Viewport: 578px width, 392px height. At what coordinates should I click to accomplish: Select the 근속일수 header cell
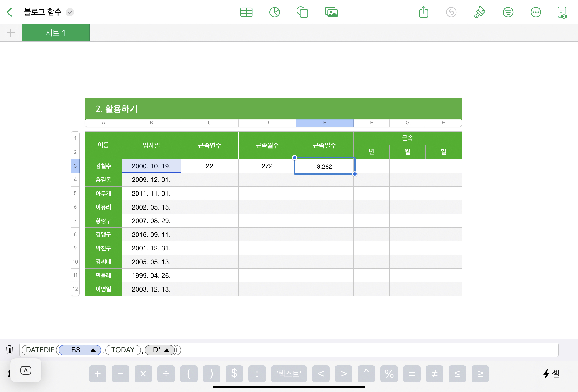[325, 145]
